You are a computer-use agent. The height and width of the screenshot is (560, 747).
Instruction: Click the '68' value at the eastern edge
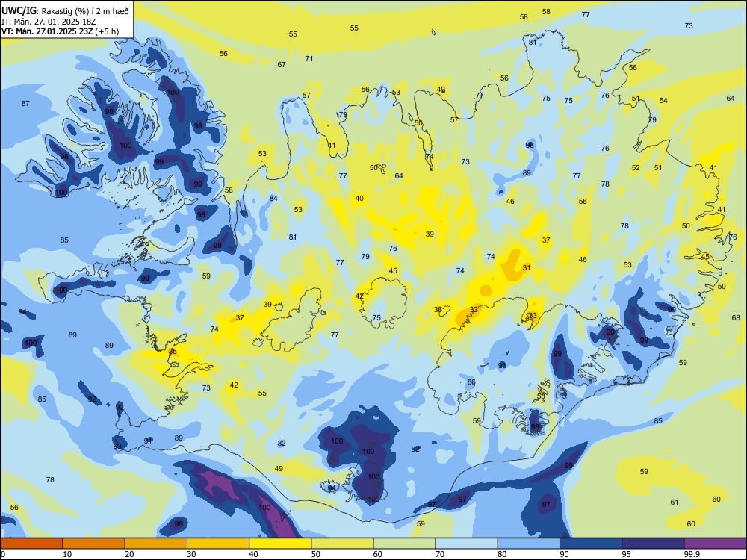736,317
